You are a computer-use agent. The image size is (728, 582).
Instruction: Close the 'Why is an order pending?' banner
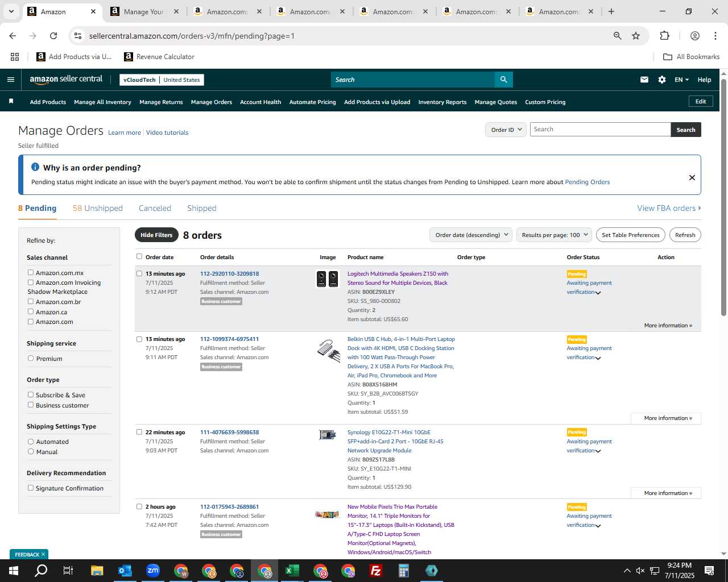point(692,177)
